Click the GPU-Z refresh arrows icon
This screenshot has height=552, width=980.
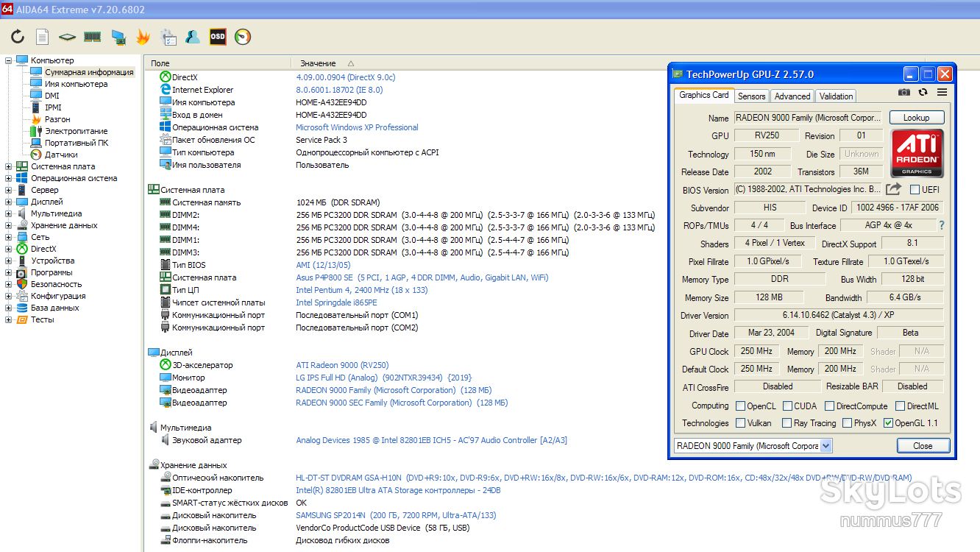click(x=924, y=92)
